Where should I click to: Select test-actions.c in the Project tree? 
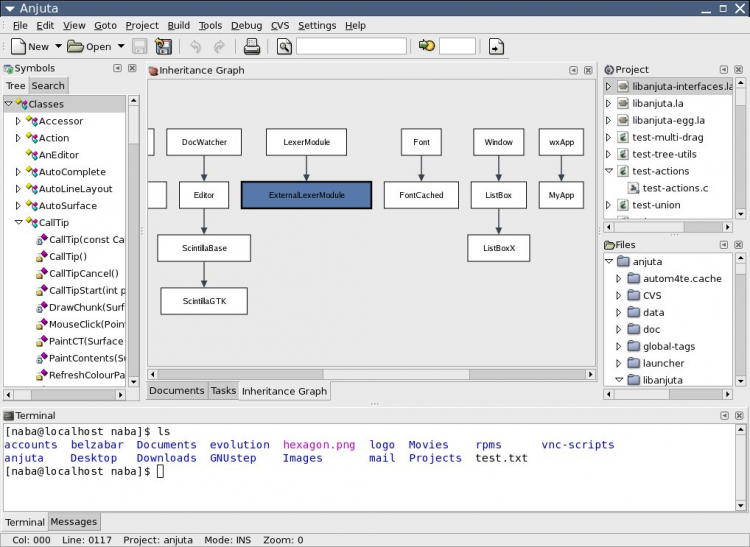click(676, 188)
